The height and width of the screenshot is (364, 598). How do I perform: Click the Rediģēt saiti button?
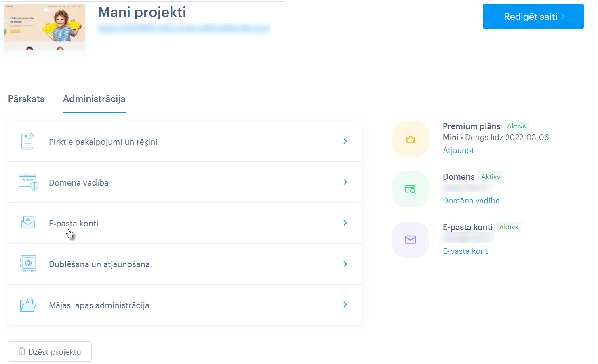click(x=533, y=17)
